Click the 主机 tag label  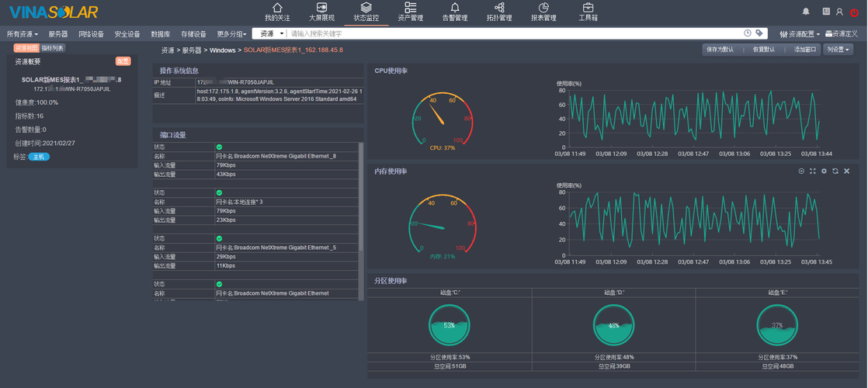click(39, 157)
